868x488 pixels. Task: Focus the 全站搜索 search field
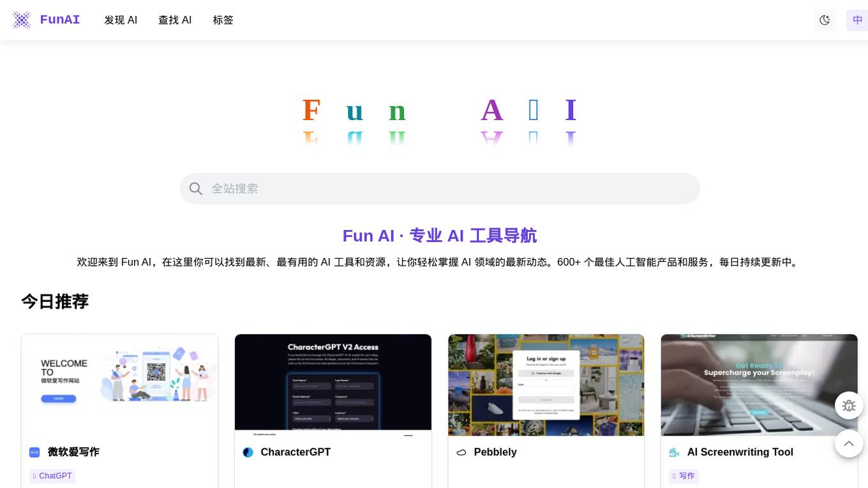[x=440, y=188]
